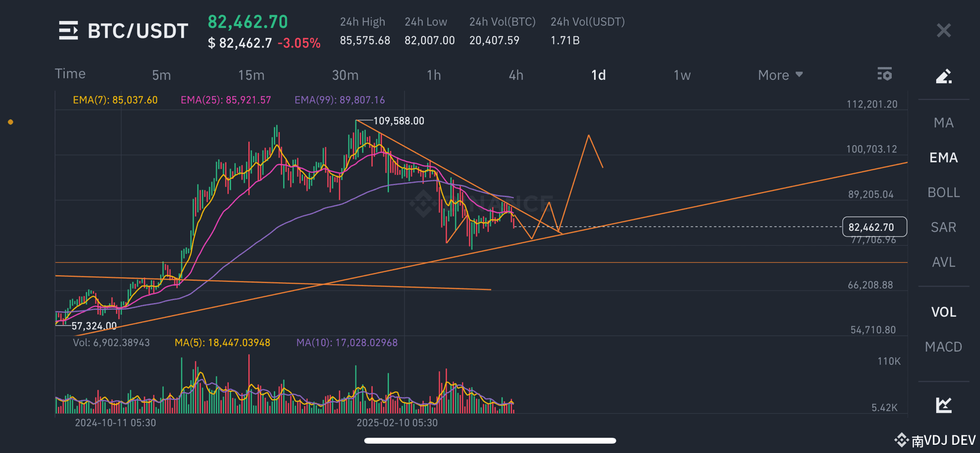Click the 24h Vol(BTC) value 20,407.59
The width and height of the screenshot is (980, 453).
pos(494,40)
